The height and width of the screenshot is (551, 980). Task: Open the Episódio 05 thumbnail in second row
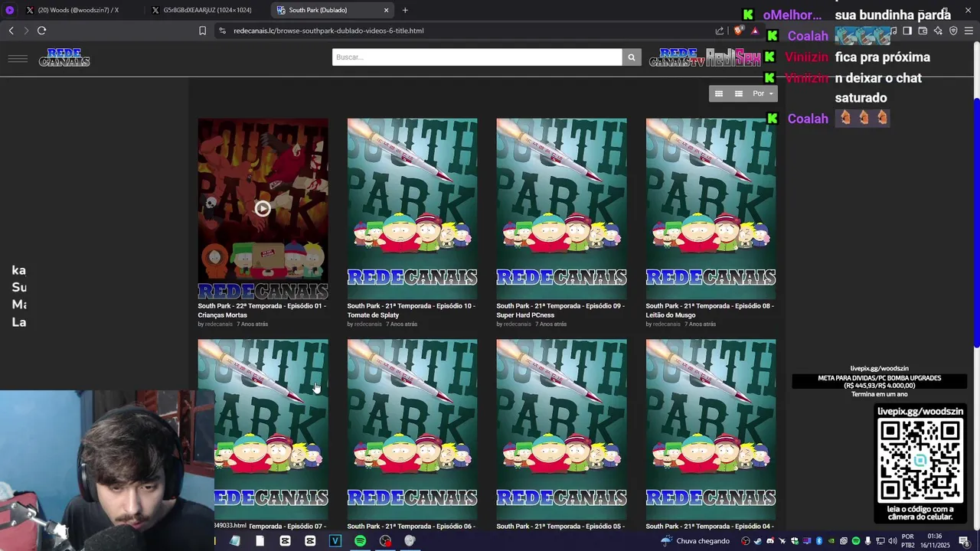pyautogui.click(x=561, y=429)
